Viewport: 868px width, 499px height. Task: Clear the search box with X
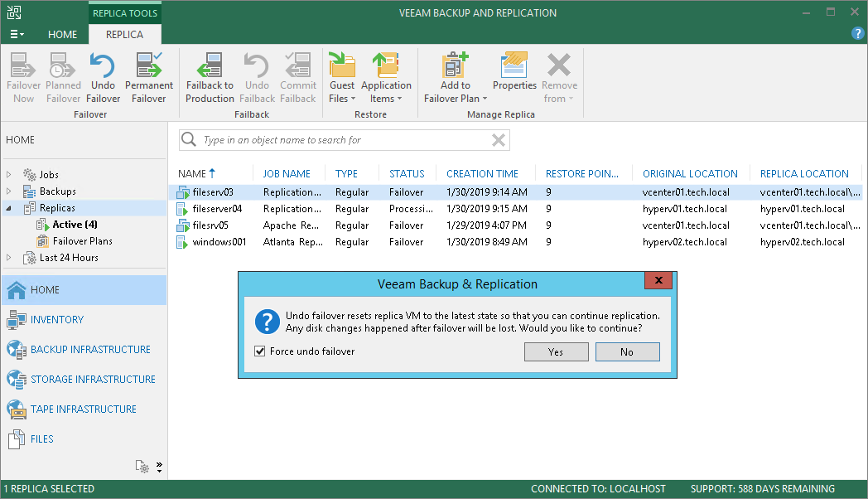(x=499, y=140)
